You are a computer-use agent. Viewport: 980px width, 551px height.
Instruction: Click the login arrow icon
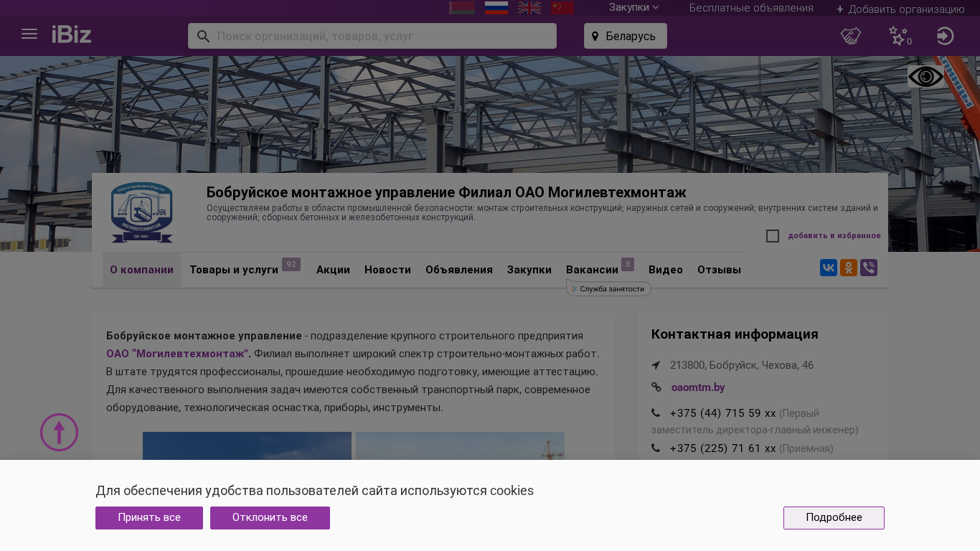(946, 36)
